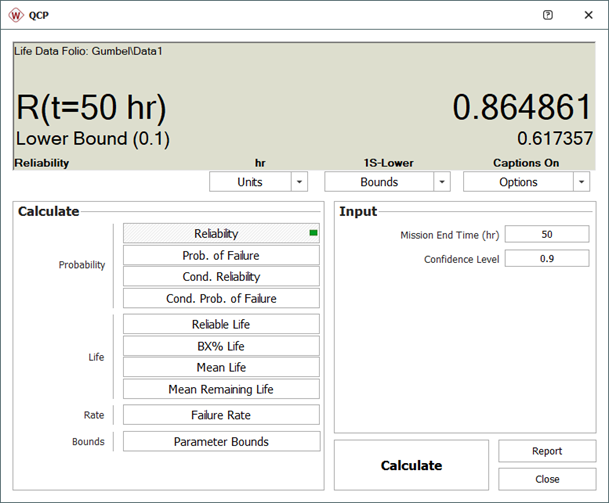This screenshot has width=609, height=503.
Task: Click the help question mark icon
Action: [x=547, y=16]
